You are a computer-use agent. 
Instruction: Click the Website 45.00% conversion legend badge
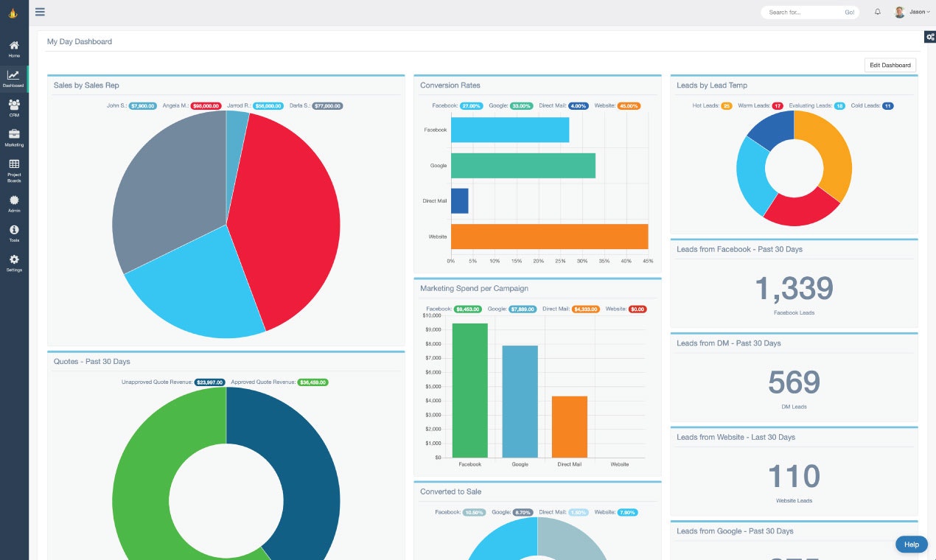629,106
